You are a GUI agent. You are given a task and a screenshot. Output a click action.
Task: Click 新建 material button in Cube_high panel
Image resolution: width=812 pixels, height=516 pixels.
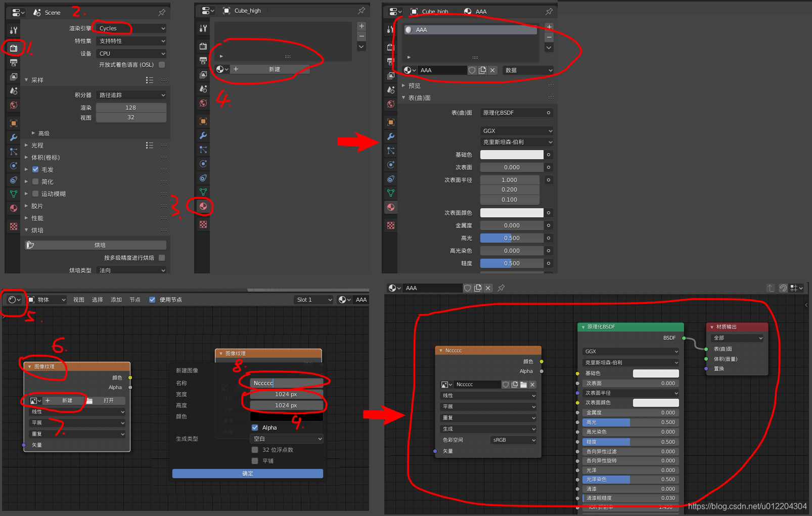(x=269, y=69)
